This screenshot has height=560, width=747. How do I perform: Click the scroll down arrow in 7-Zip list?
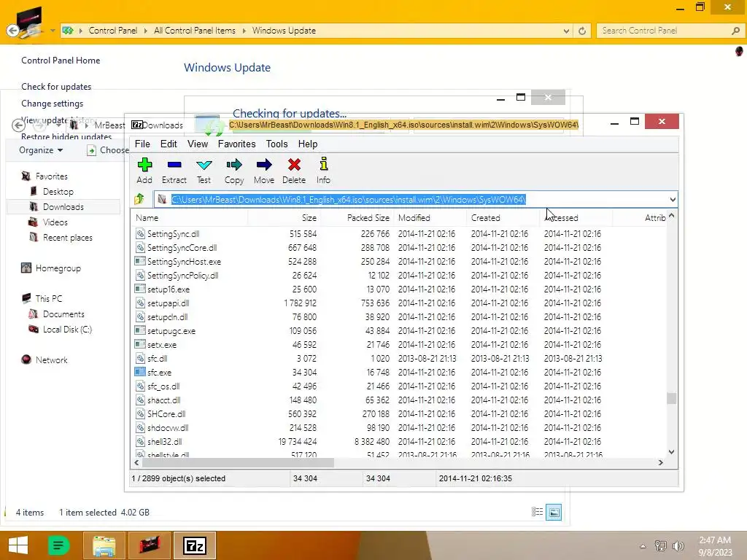671,452
